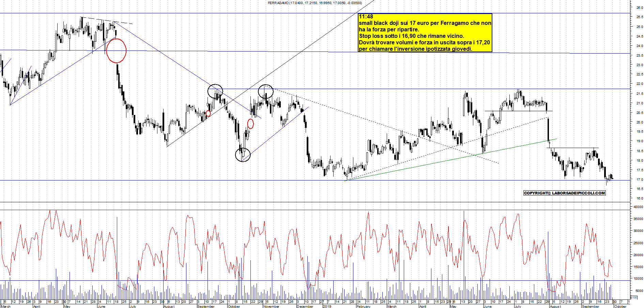644x308 pixels.
Task: Click the 24.5 price axis label
Action: [x=640, y=36]
